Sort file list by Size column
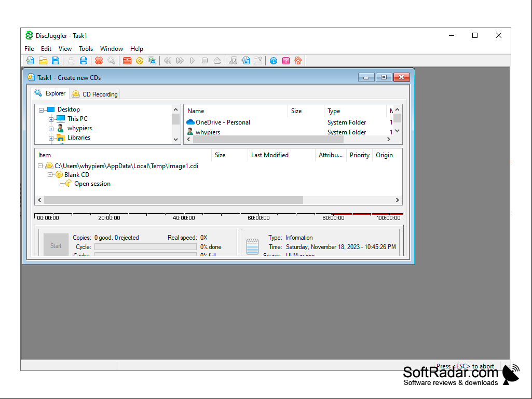This screenshot has width=532, height=399. pos(306,111)
